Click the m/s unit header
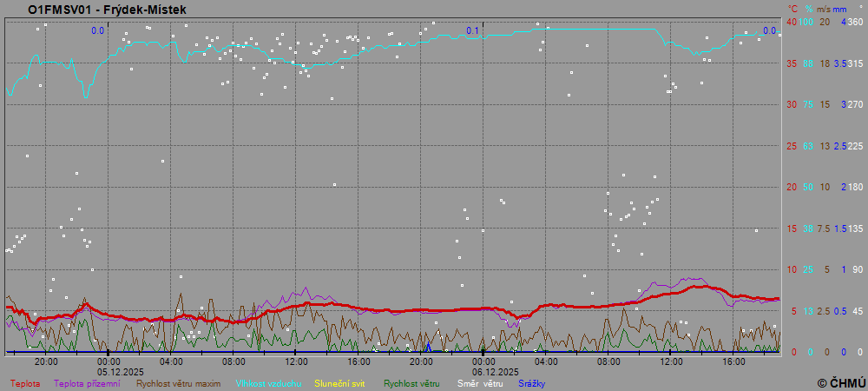Image resolution: width=868 pixels, height=391 pixels. tap(825, 9)
